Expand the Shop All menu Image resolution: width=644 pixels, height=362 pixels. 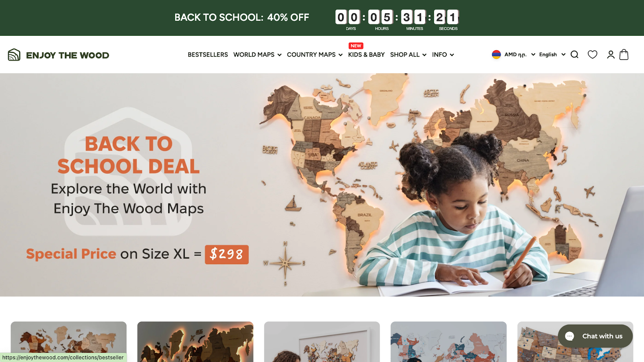click(x=408, y=55)
